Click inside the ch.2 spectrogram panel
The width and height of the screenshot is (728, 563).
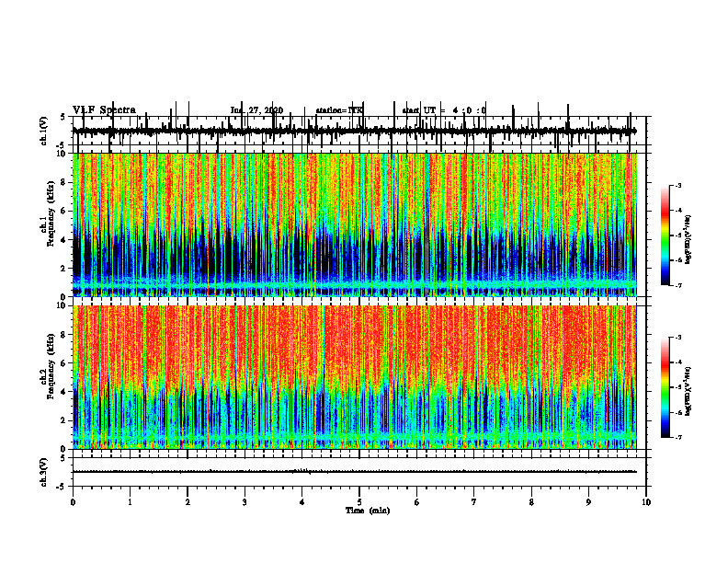click(x=354, y=377)
